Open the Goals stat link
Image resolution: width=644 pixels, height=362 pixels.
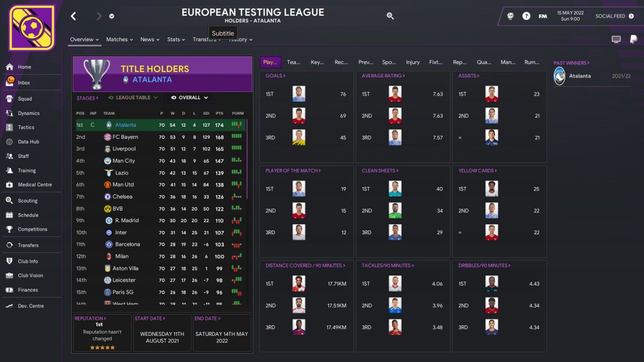275,76
